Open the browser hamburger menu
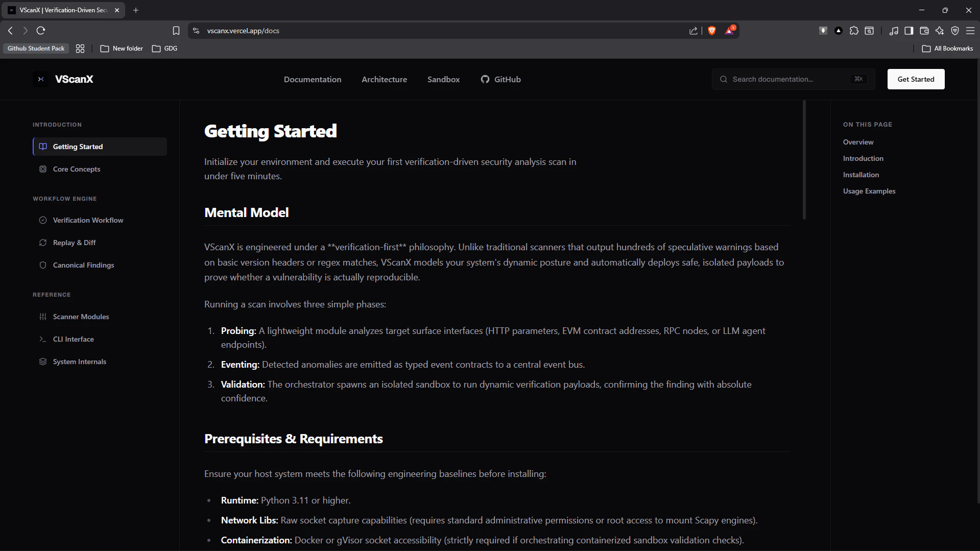Screen dimensions: 980x551 pyautogui.click(x=970, y=31)
